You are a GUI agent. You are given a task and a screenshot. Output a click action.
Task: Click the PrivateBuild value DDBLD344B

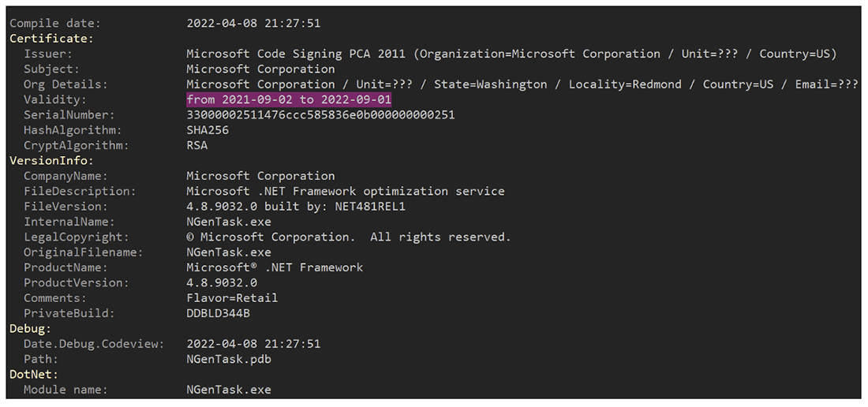219,313
